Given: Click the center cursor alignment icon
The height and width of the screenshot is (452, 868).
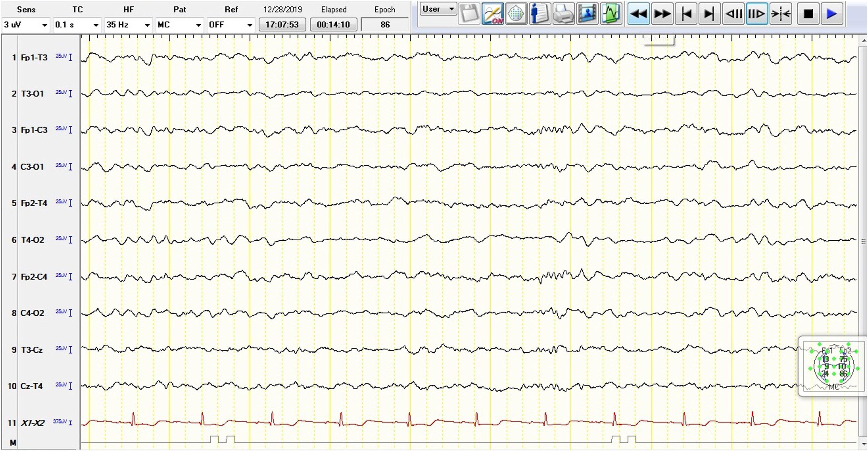Looking at the screenshot, I should pos(781,14).
